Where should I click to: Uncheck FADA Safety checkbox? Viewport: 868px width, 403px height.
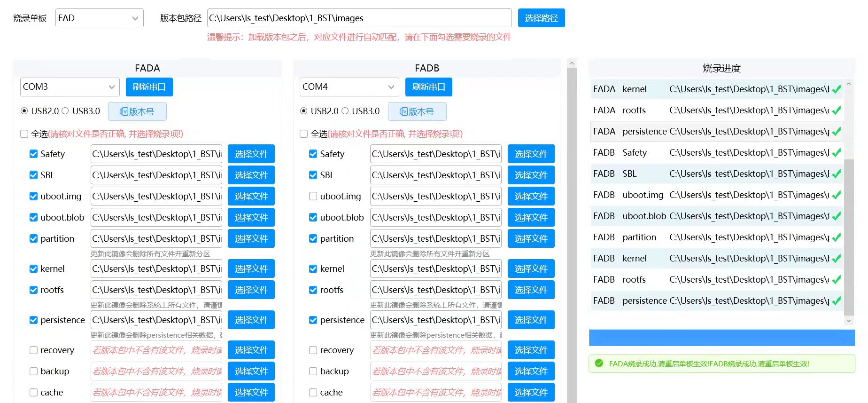point(33,154)
